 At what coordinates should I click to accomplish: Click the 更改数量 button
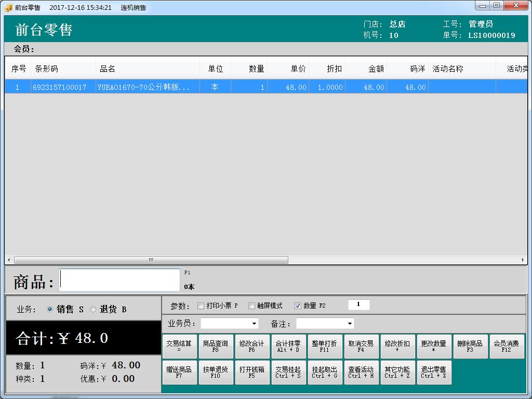[434, 347]
